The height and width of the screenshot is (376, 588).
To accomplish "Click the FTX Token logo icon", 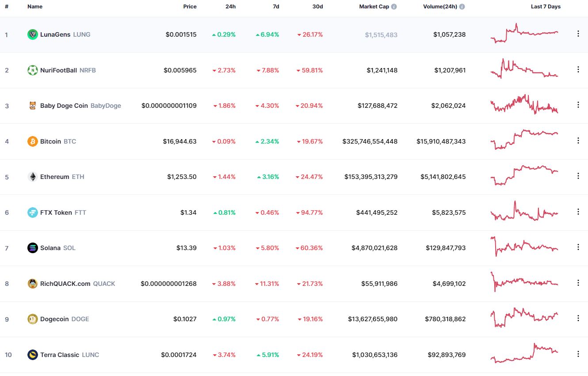I will coord(33,213).
